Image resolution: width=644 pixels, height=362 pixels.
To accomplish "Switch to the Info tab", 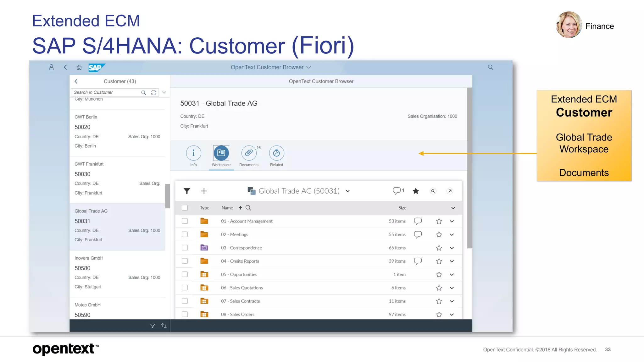I will coord(193,156).
